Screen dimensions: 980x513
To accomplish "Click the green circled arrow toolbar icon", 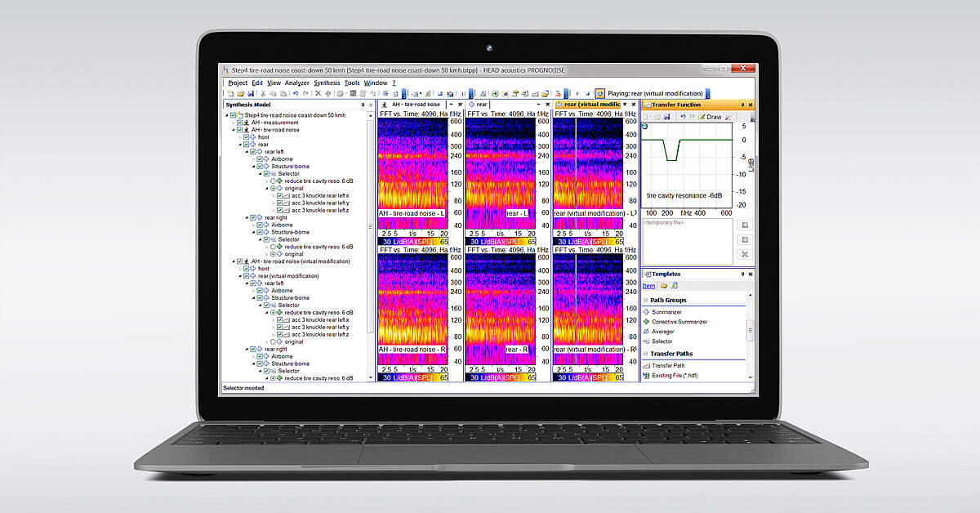I will click(x=495, y=94).
